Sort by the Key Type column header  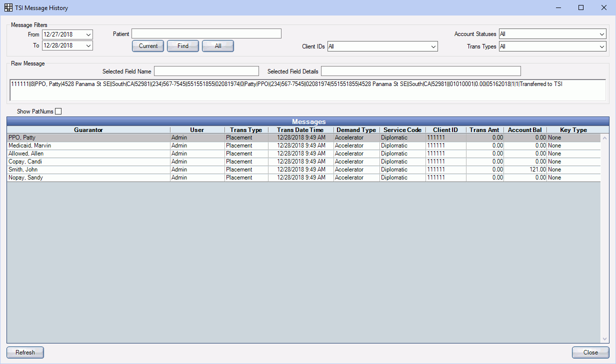click(x=573, y=129)
